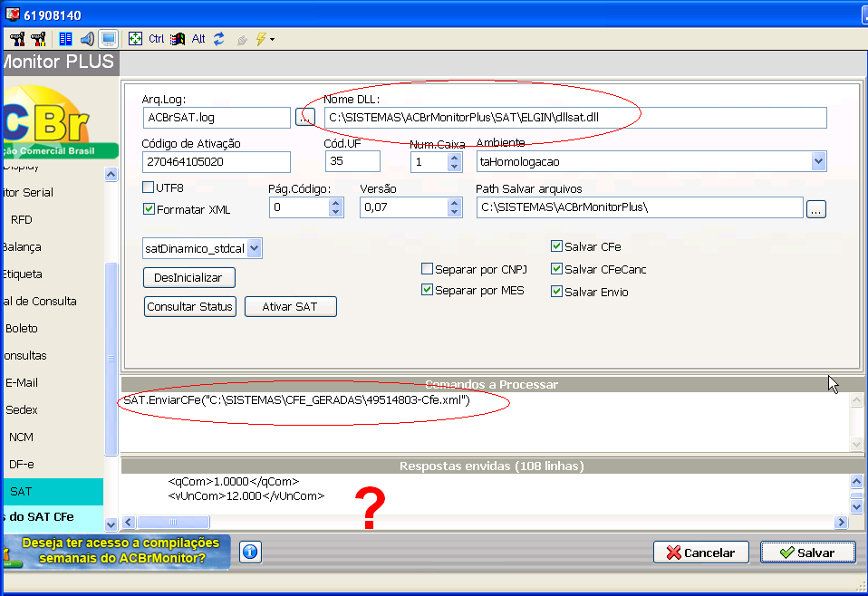Click the title bar application icon
Viewport: 868px width, 596px height.
[x=12, y=14]
